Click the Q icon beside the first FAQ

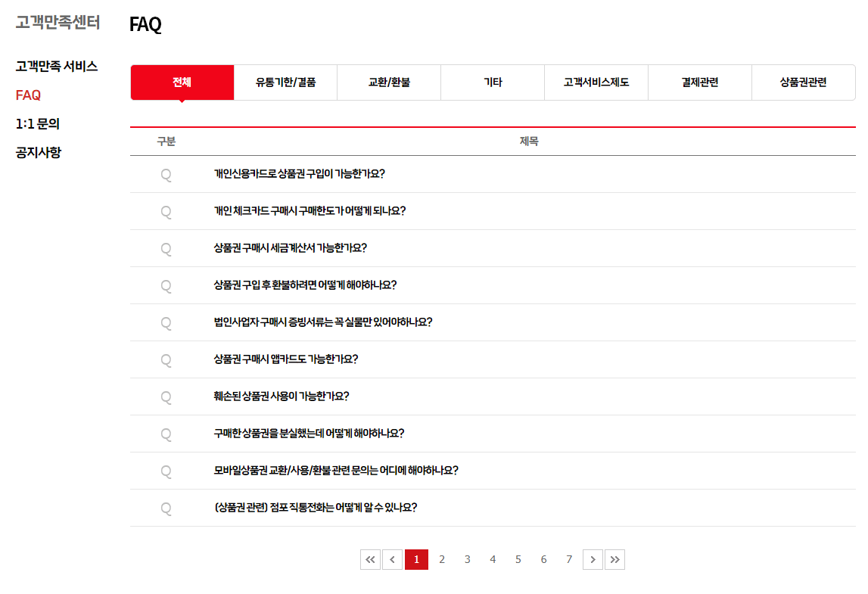click(x=166, y=174)
